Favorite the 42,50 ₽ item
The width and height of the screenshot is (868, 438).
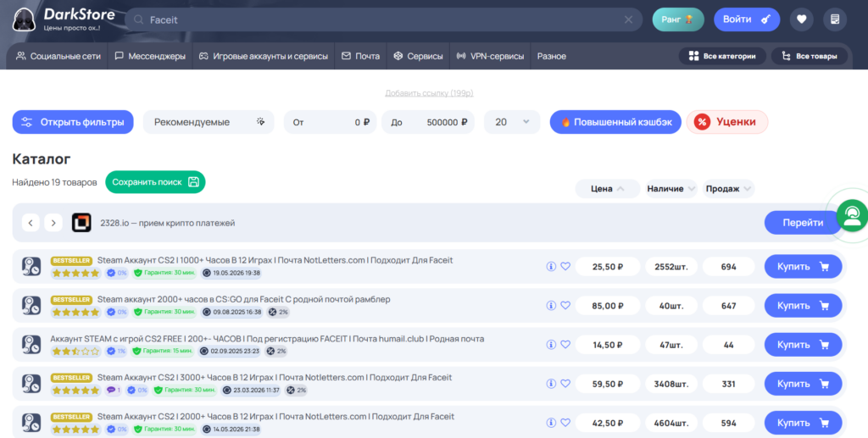565,423
